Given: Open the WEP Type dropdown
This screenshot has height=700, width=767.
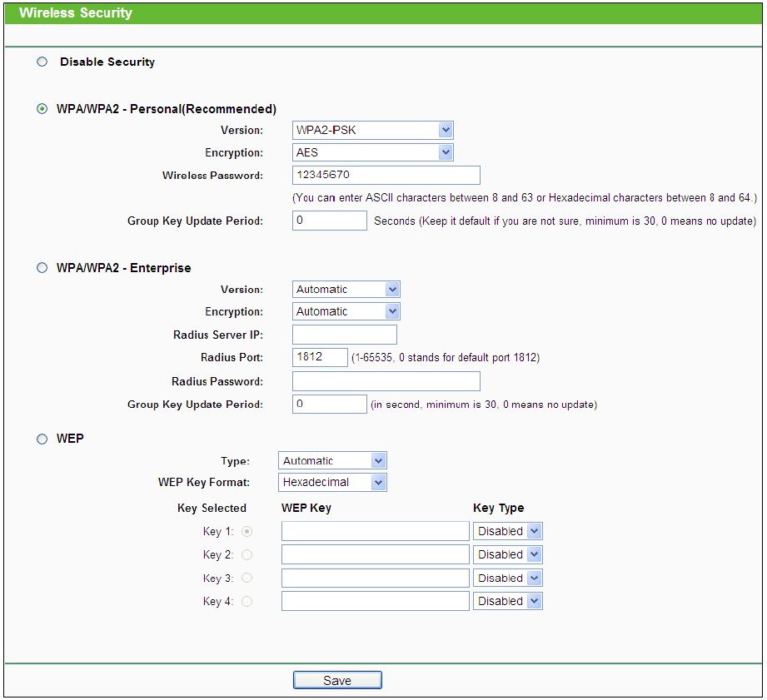Looking at the screenshot, I should (332, 460).
